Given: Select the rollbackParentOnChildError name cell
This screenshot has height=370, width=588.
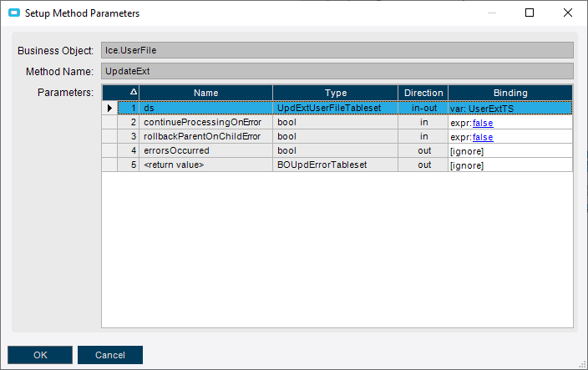Looking at the screenshot, I should pos(205,136).
